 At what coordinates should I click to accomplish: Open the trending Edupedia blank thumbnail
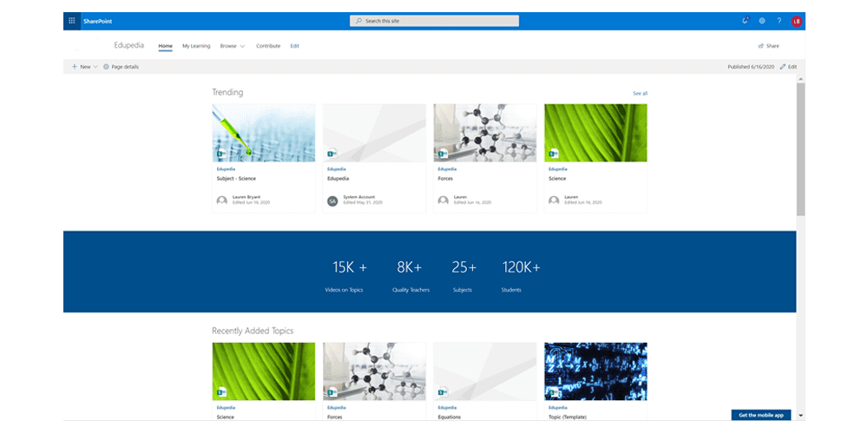pos(375,133)
